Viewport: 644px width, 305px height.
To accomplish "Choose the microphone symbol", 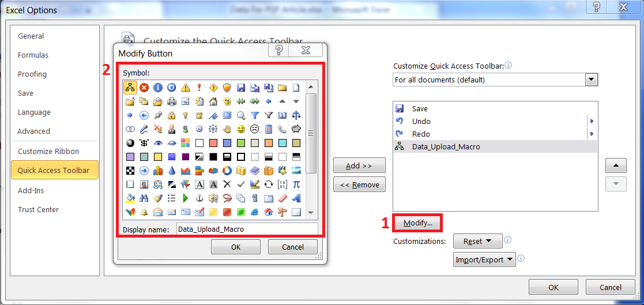I will coord(144,129).
